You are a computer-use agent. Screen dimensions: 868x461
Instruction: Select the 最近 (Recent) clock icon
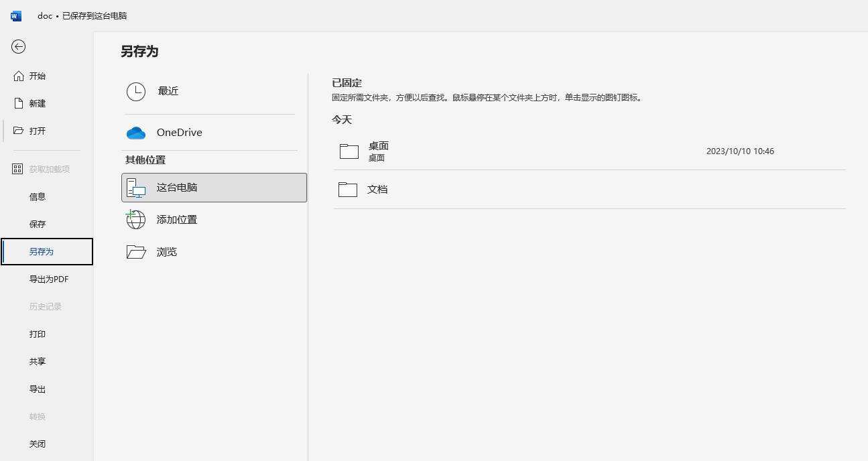click(136, 90)
